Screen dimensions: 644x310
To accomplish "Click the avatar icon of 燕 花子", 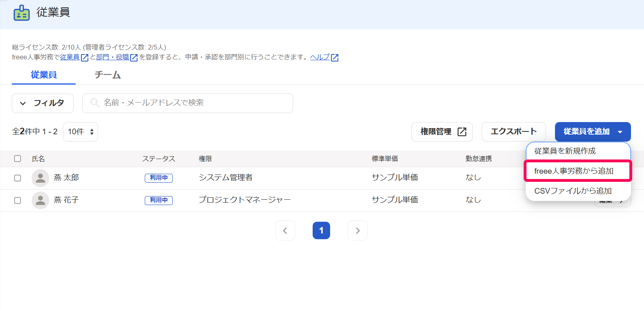I will pos(40,200).
